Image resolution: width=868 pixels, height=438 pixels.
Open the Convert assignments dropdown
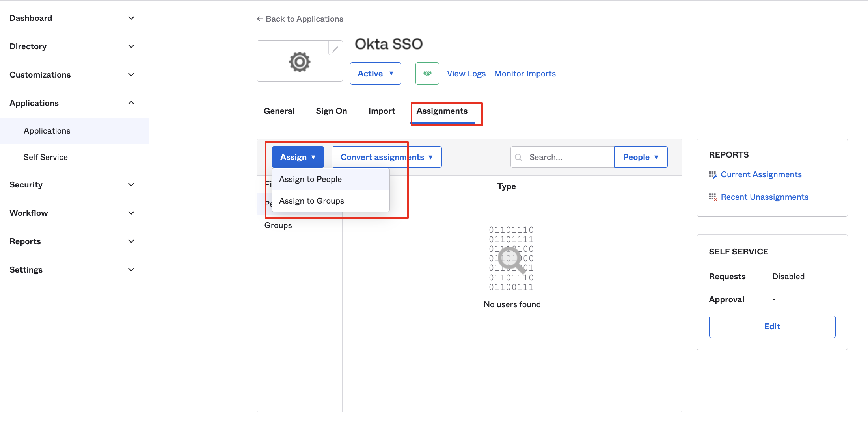(x=386, y=157)
